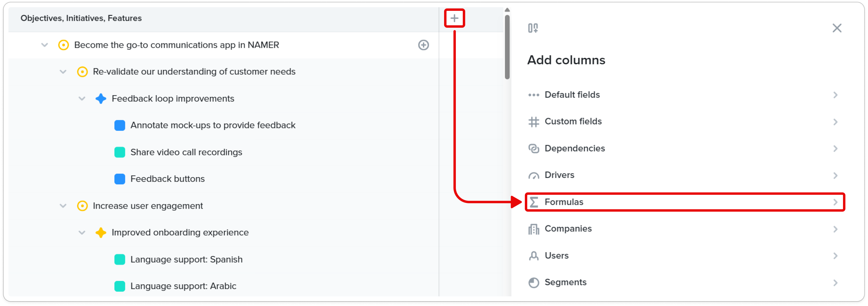Select the Feedback buttons feature
868x306 pixels.
click(x=167, y=179)
